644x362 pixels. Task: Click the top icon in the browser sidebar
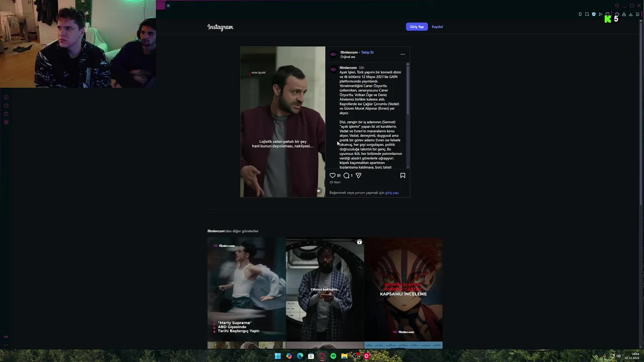tap(6, 97)
